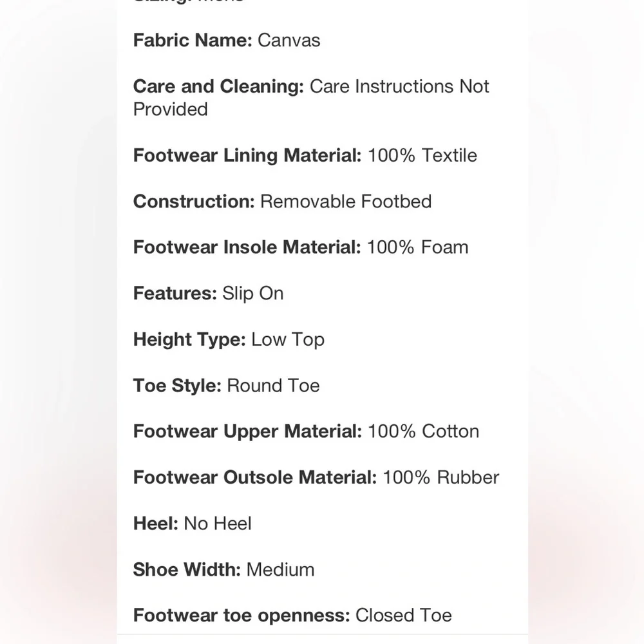Select the Footwear Outsole Material label
This screenshot has width=644, height=644.
(x=255, y=478)
